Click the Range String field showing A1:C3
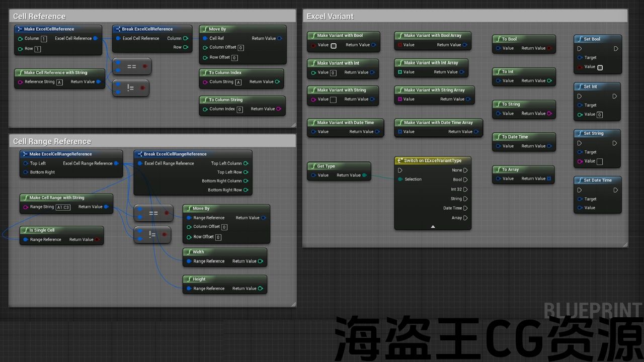This screenshot has height=362, width=644. click(63, 207)
